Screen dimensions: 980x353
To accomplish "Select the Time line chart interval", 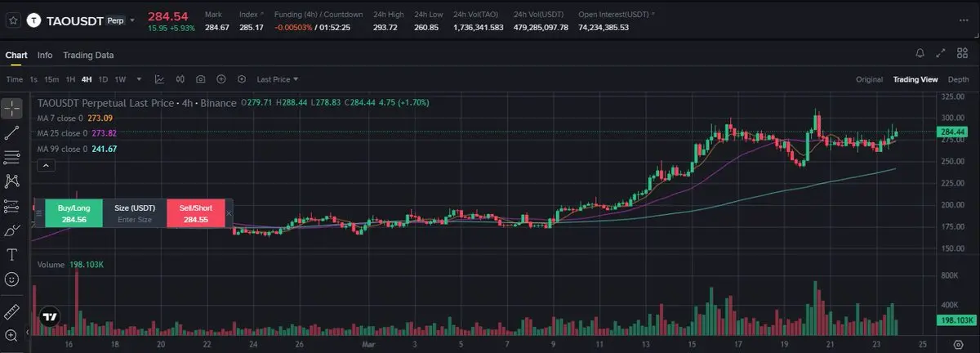I will coord(15,79).
